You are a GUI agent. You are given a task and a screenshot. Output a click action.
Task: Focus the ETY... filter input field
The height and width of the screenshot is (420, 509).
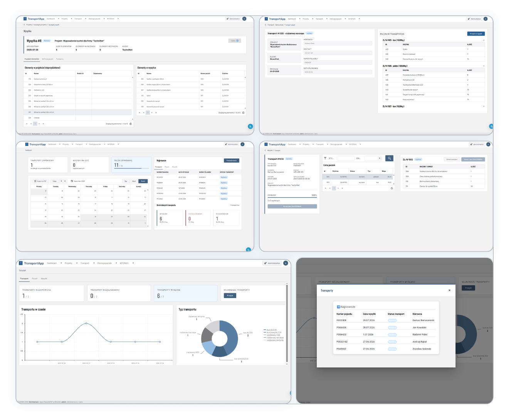coord(345,158)
